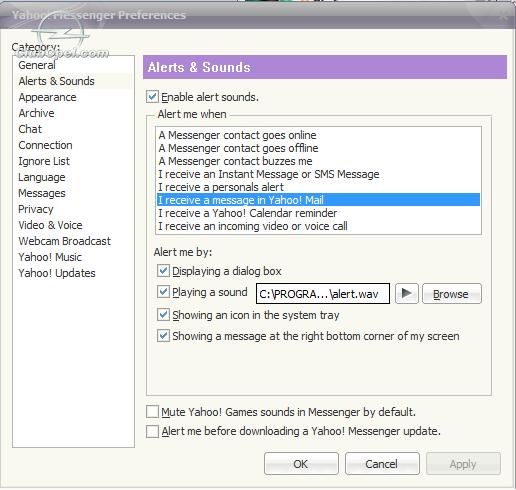Enable Mute Yahoo! Games sounds checkbox

152,412
